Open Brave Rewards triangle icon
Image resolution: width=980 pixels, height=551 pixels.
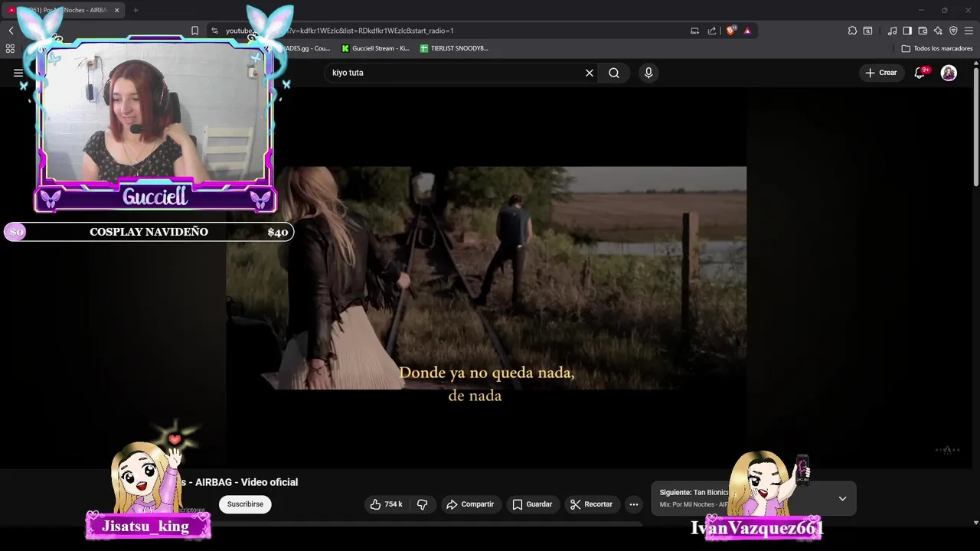[x=747, y=31]
